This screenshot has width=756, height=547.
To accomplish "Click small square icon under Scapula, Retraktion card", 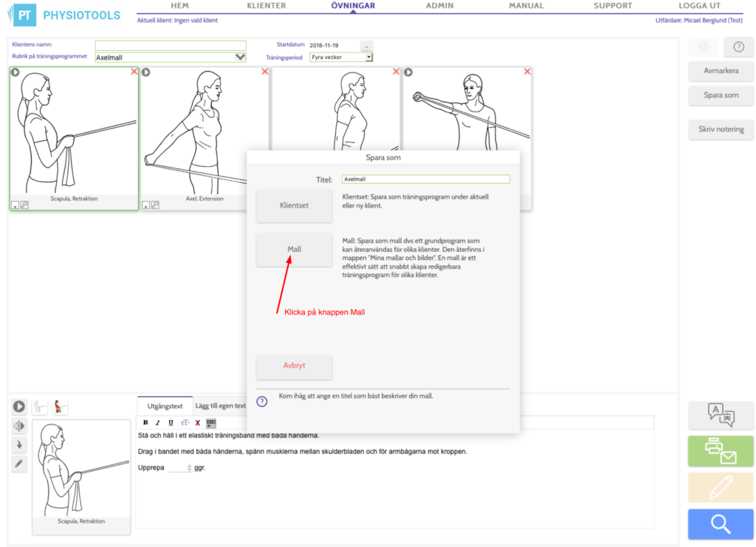I will [x=16, y=205].
